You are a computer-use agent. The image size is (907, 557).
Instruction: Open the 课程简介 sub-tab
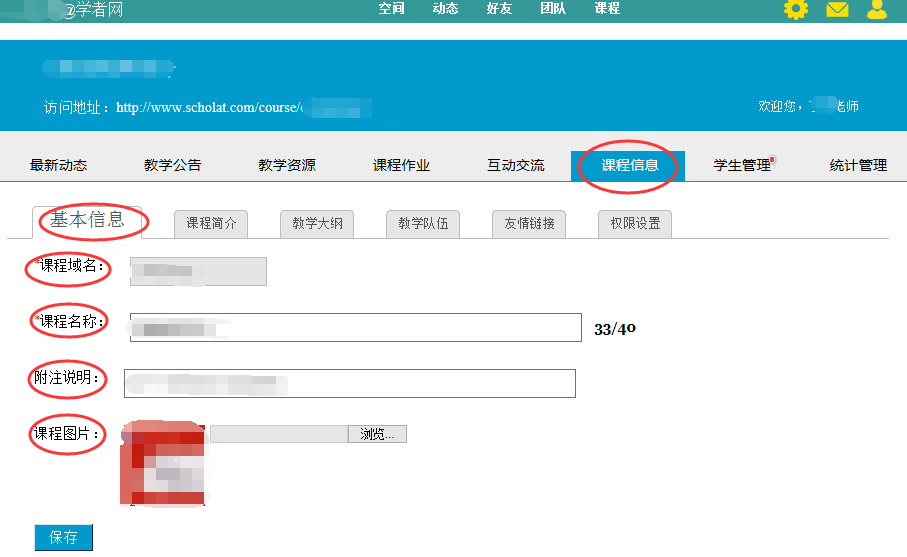[x=211, y=224]
